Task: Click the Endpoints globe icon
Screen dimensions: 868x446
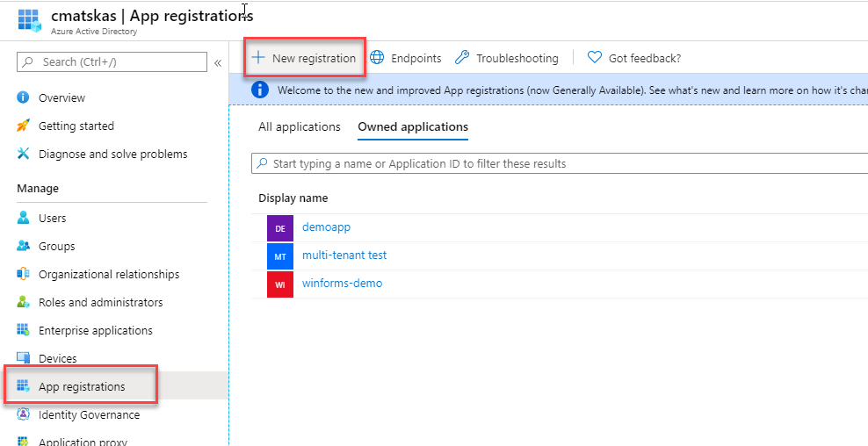Action: 377,58
